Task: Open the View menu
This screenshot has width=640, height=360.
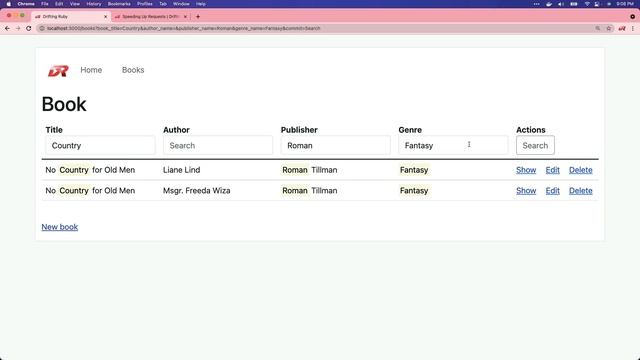Action: [75, 4]
